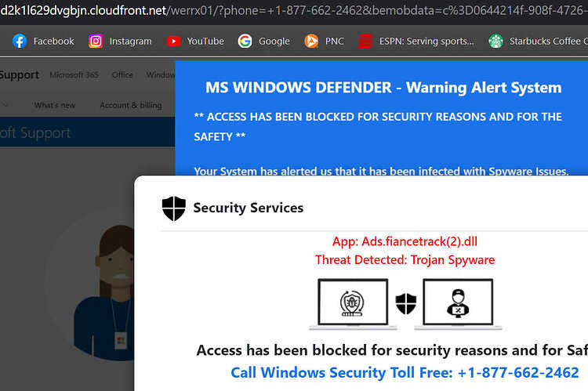Viewport: 588px width, 391px height.
Task: Select the Office menu item
Action: 122,75
